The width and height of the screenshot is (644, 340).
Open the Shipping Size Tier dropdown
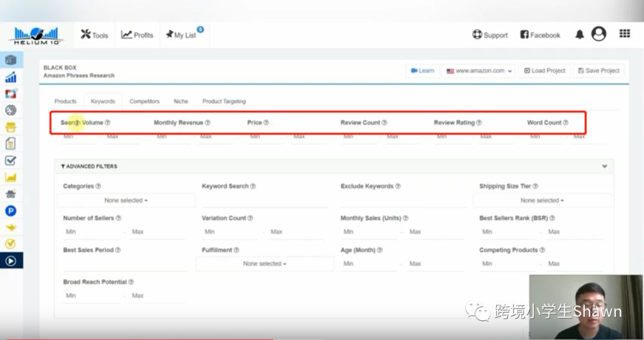(x=542, y=200)
